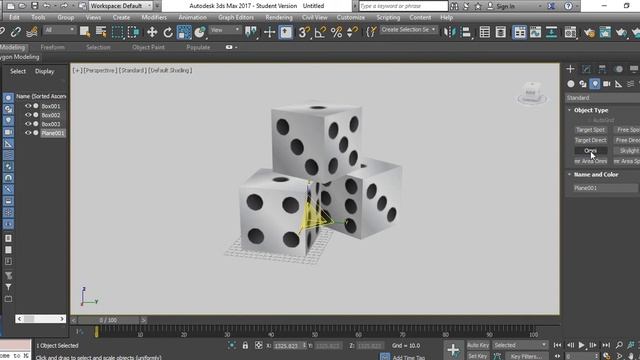Open the Standard lights category dropdown
The width and height of the screenshot is (640, 360).
coord(602,98)
